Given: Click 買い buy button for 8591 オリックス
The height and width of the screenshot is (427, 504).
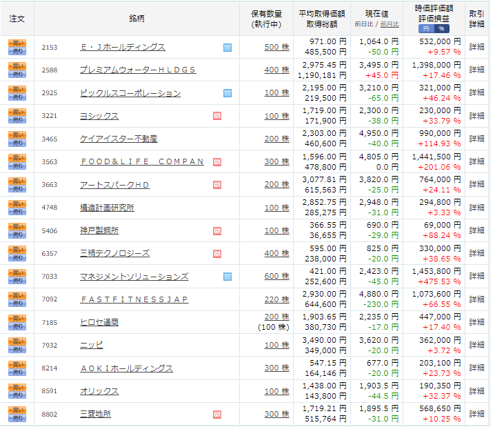Looking at the screenshot, I should 17,387.
